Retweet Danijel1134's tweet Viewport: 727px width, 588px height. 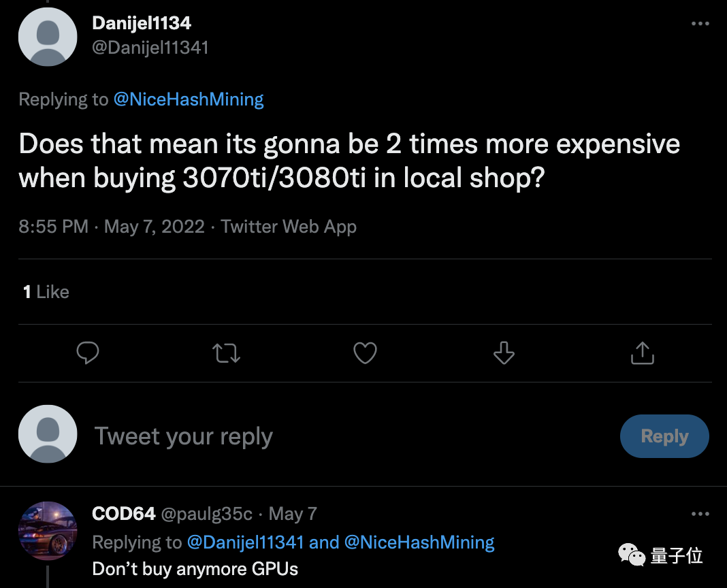[x=226, y=353]
